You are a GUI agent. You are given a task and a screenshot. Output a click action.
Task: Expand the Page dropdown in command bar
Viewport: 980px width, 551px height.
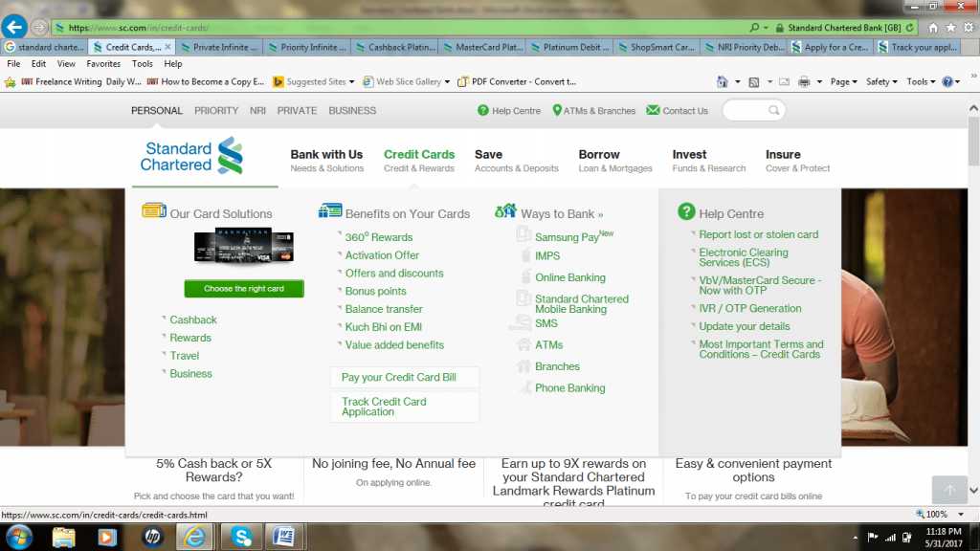click(843, 82)
